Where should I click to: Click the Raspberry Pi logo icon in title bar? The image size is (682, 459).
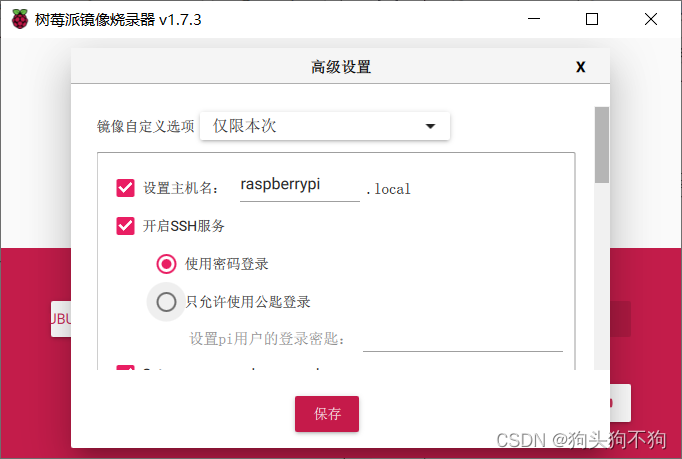point(20,19)
